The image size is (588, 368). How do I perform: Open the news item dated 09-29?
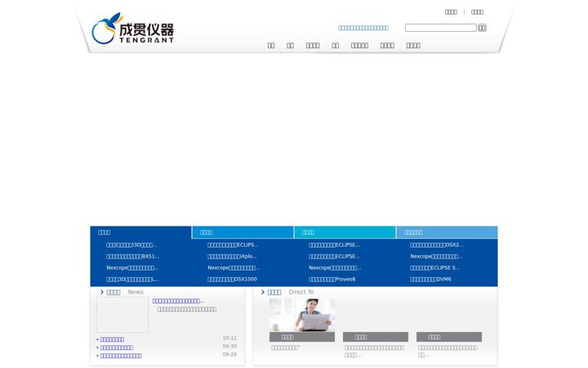[121, 356]
